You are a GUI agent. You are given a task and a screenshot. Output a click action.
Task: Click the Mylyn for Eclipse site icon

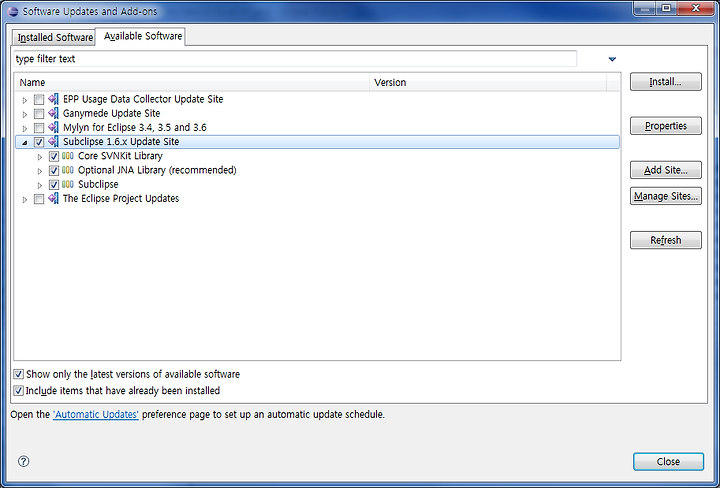(54, 127)
